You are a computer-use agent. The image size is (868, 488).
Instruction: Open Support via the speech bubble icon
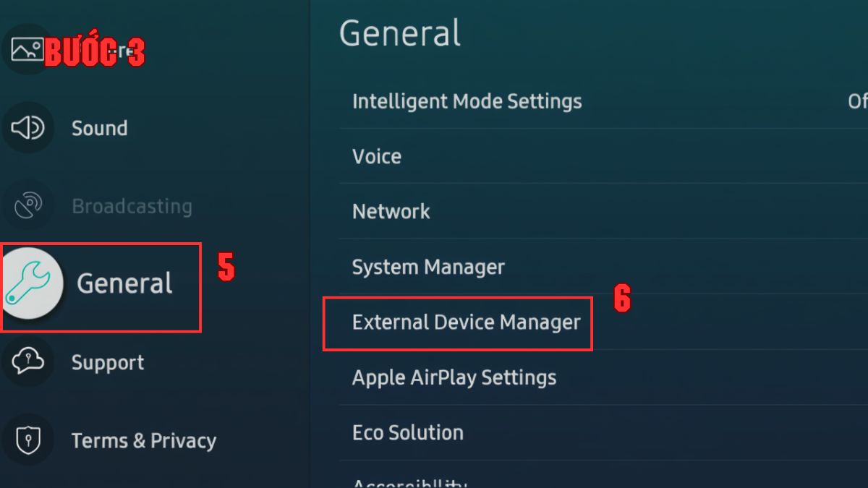27,362
